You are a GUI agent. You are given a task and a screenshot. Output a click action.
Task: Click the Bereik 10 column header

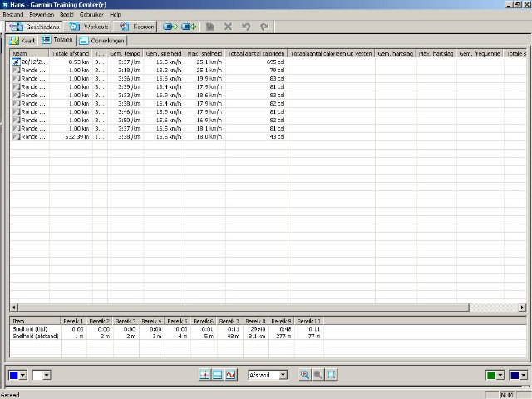[308, 321]
